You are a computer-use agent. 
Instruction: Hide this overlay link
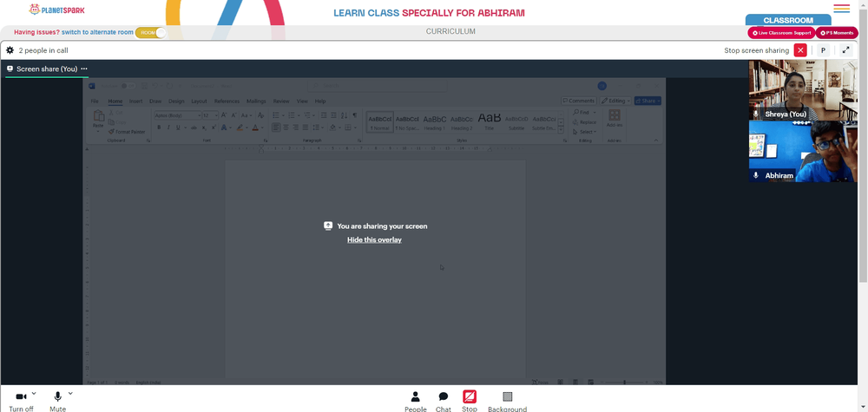[374, 239]
